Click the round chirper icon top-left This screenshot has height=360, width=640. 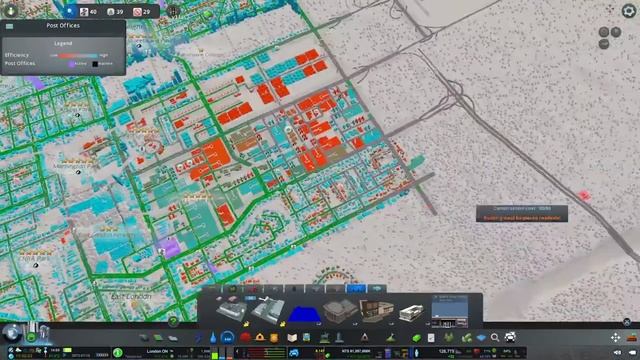11,10
